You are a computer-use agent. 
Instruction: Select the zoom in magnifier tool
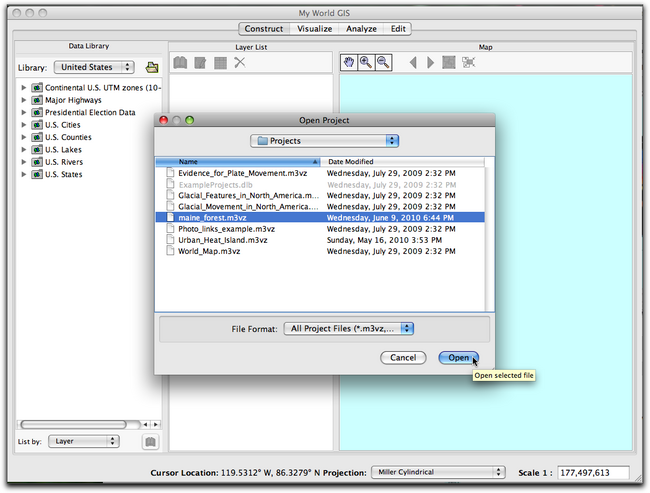pos(366,63)
